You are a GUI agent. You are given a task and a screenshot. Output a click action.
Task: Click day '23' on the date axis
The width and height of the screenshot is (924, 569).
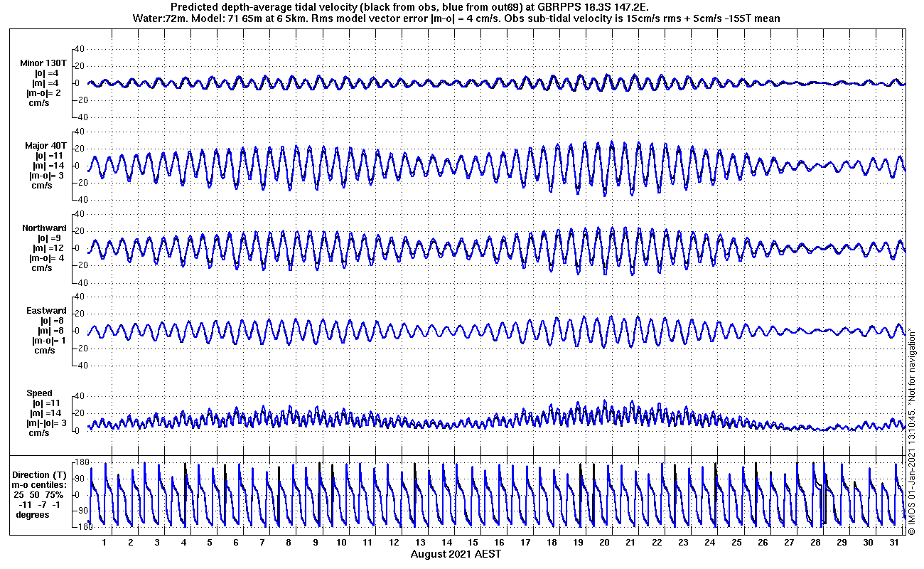point(683,542)
